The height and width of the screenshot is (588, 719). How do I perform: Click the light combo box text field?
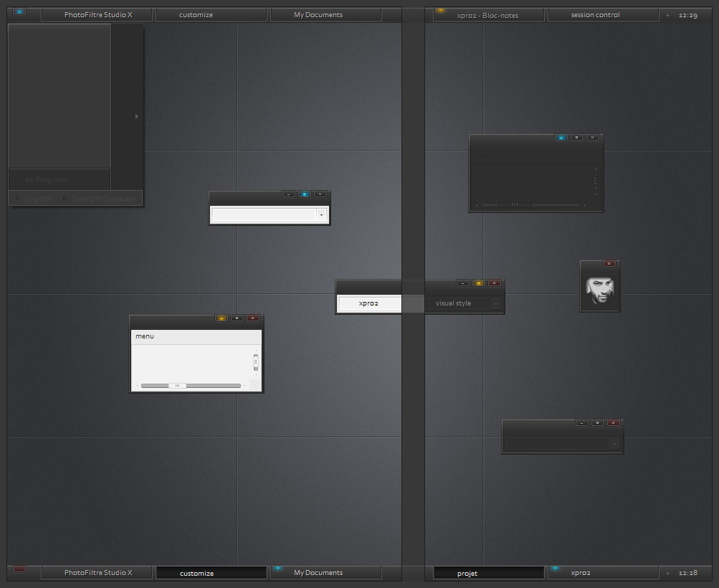click(x=265, y=214)
